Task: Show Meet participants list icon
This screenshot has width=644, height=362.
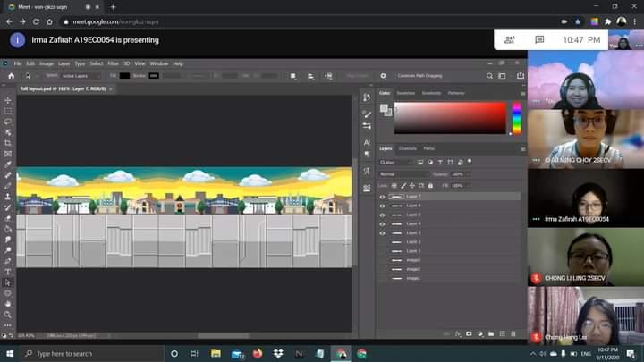Action: tap(510, 40)
